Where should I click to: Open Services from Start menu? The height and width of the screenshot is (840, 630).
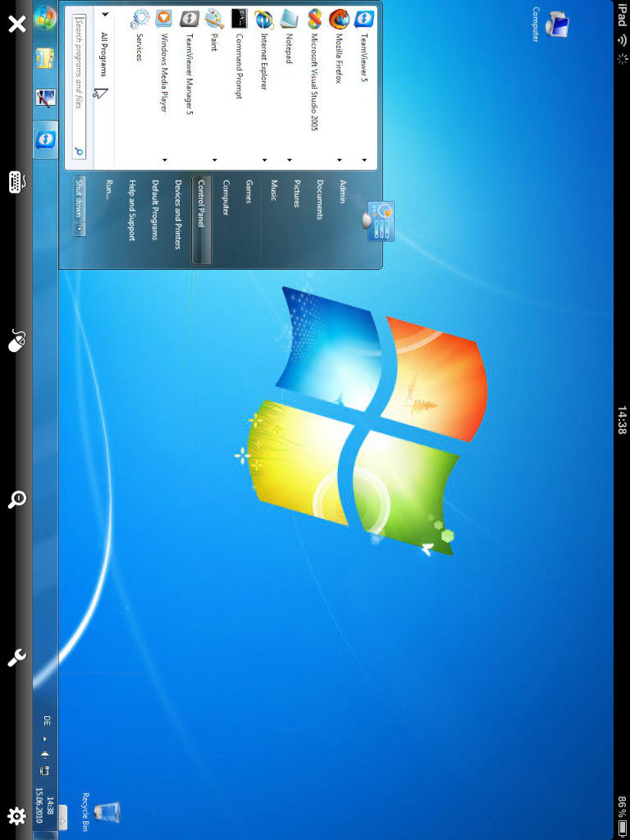click(x=139, y=34)
